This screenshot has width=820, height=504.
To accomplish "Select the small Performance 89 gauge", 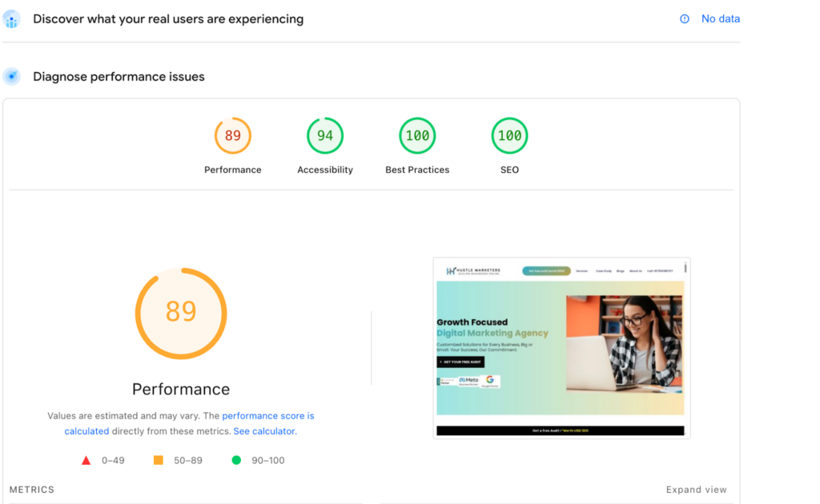I will pos(233,136).
